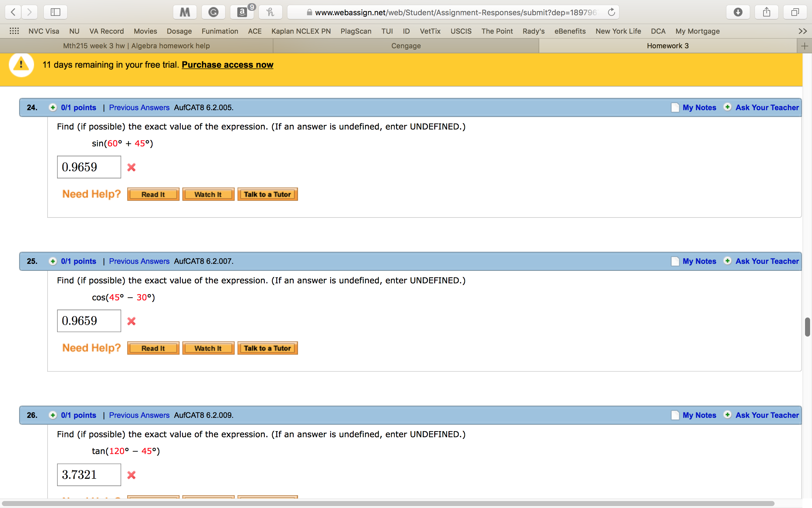Open the Kaplan NCLEX PN bookmark
This screenshot has height=508, width=812.
point(301,31)
